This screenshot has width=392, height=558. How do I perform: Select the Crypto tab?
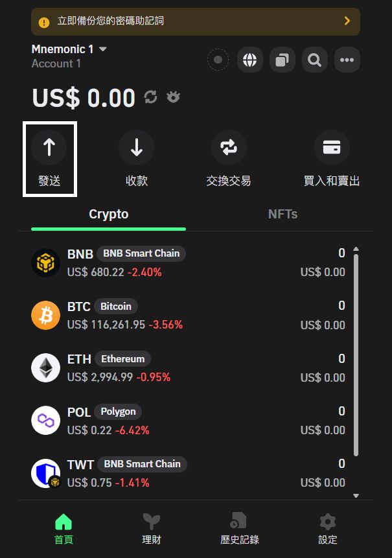tap(108, 214)
